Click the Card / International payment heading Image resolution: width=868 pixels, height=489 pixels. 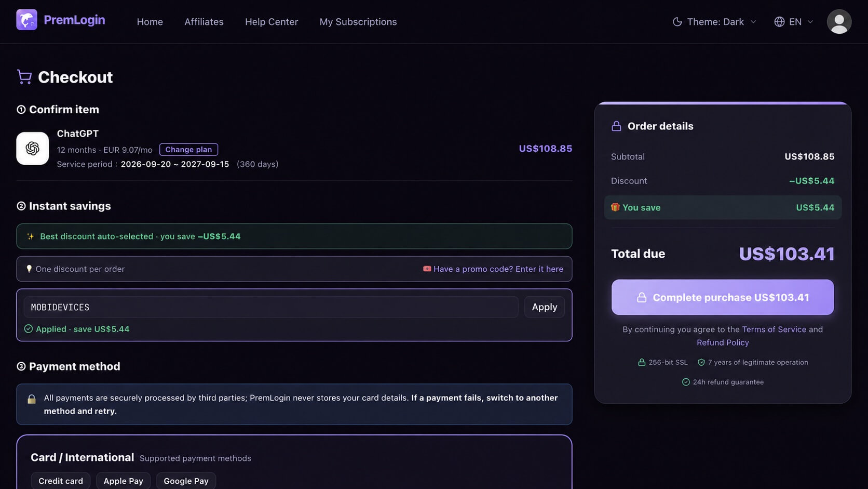(82, 457)
